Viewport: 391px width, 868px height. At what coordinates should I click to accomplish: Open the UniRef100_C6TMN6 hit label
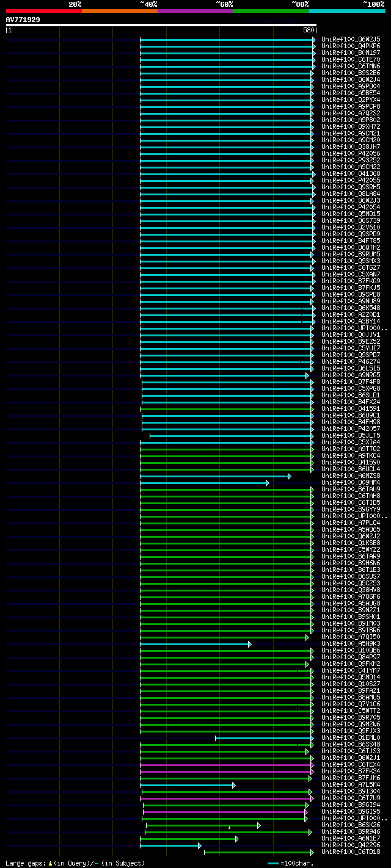pyautogui.click(x=351, y=67)
